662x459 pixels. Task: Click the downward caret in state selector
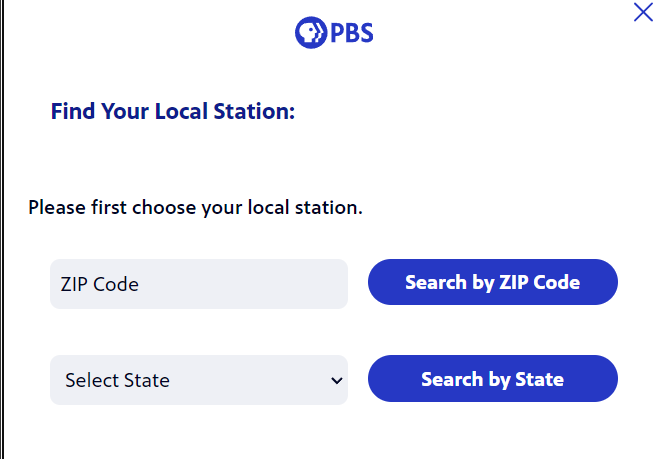point(336,380)
